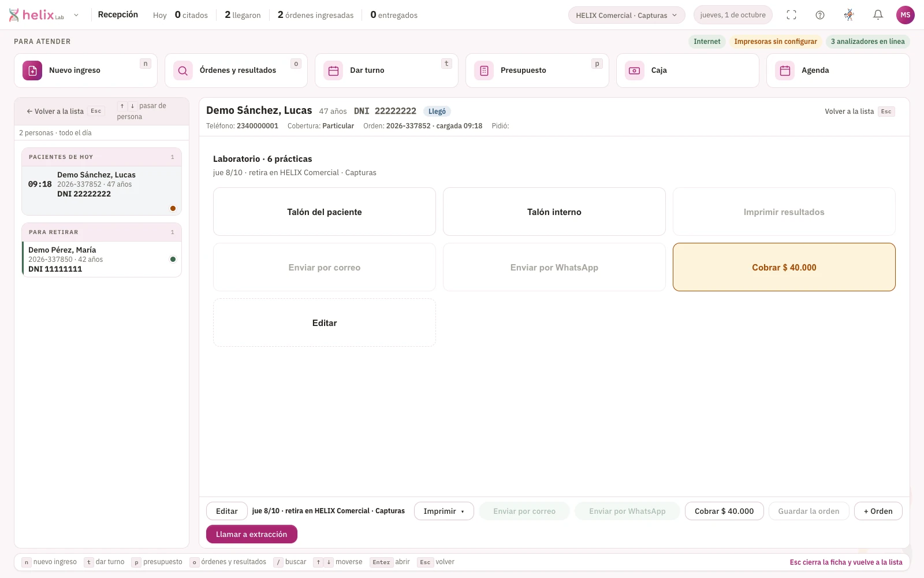Click the Pacientes de hoy section header
924x578 pixels.
pyautogui.click(x=102, y=157)
